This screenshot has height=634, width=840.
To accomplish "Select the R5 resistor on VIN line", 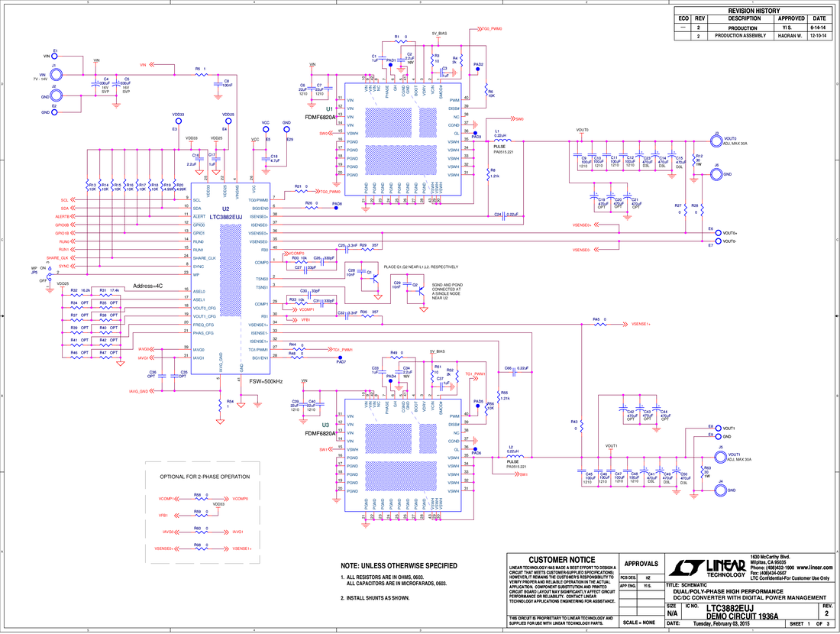I will [202, 75].
